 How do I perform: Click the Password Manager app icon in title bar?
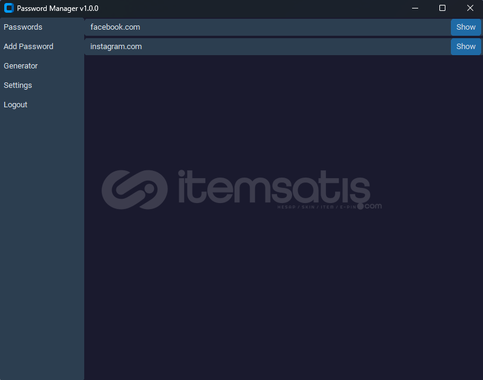coord(9,8)
